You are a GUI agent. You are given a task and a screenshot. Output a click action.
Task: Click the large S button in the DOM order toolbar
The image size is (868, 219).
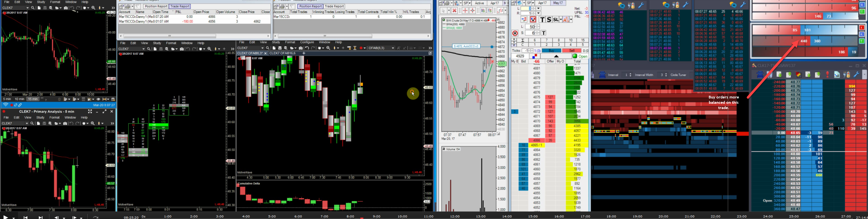pyautogui.click(x=549, y=19)
